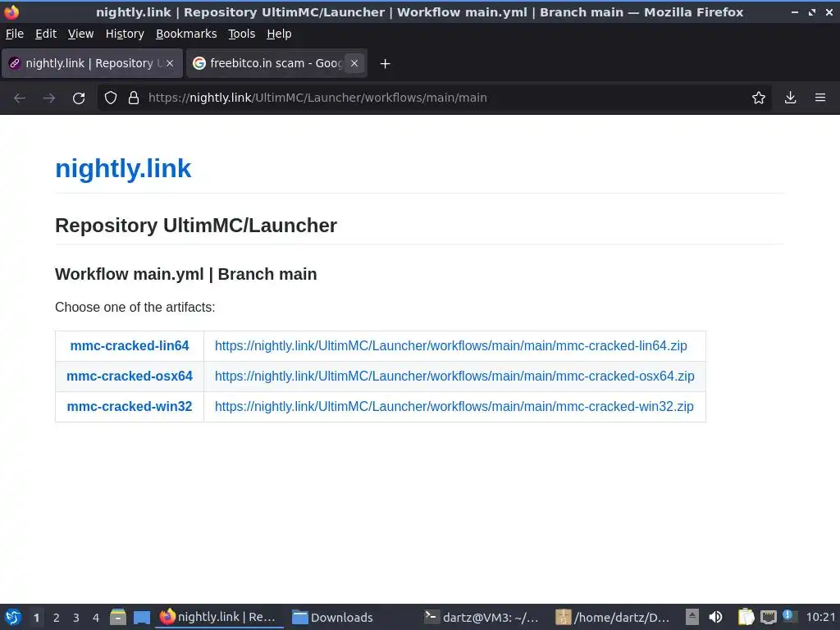The height and width of the screenshot is (630, 840).
Task: Open the system start menu icon
Action: (13, 617)
